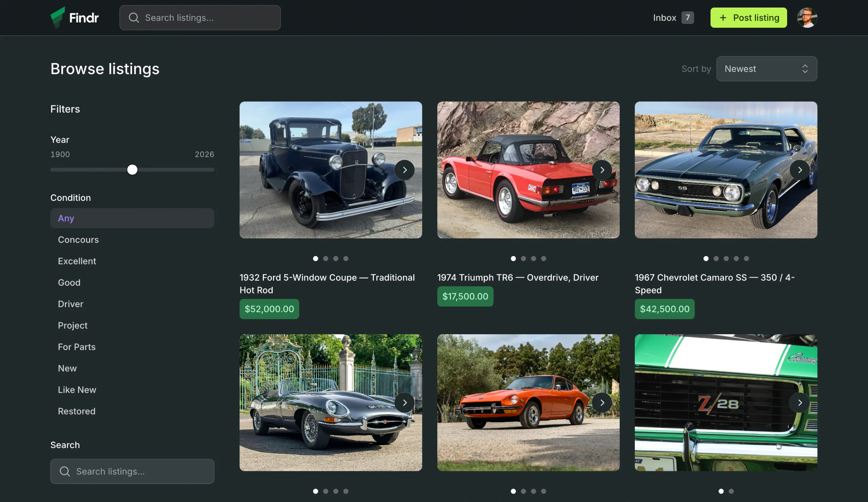The height and width of the screenshot is (502, 868).
Task: Click the header search magnifier icon
Action: coord(134,18)
